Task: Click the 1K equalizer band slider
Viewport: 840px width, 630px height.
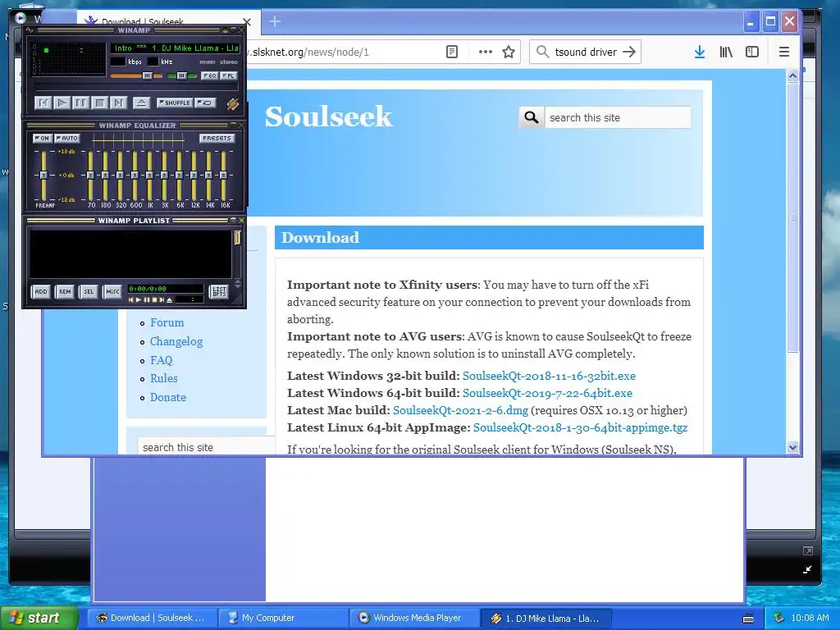Action: (149, 176)
